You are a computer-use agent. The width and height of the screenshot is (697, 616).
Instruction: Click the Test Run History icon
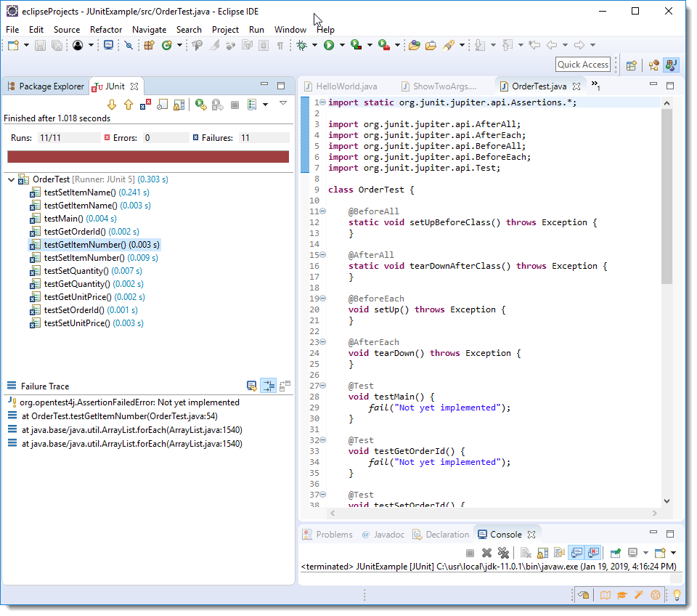point(252,105)
